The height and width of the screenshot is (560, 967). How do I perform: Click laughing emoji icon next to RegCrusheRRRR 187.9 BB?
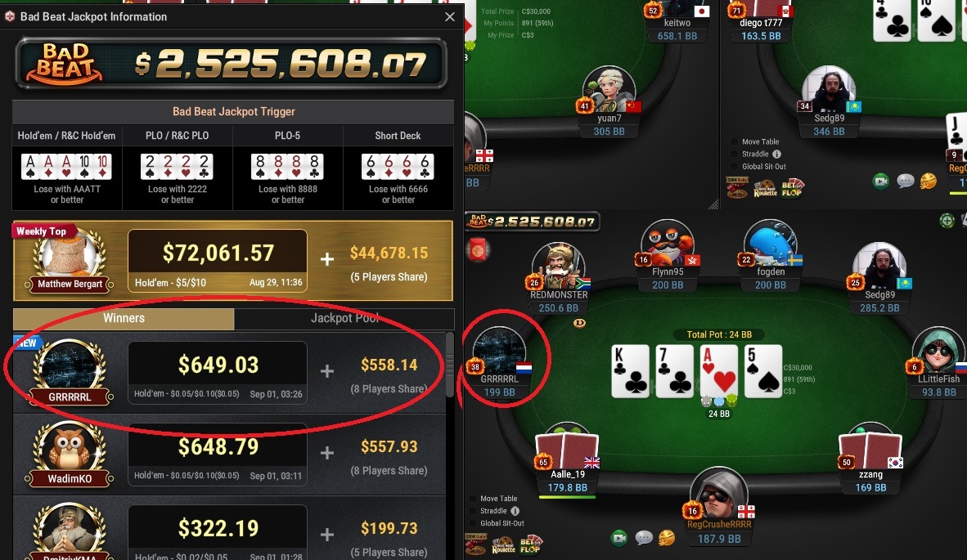pyautogui.click(x=666, y=538)
